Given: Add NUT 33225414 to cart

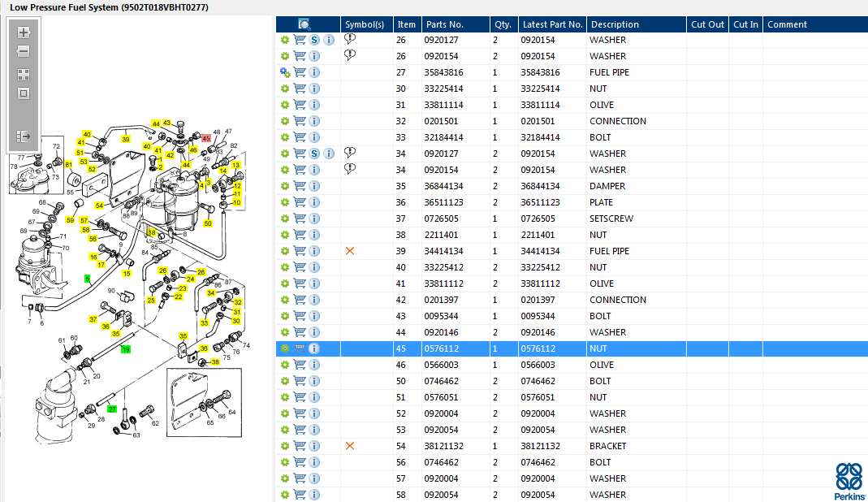Looking at the screenshot, I should (x=300, y=89).
